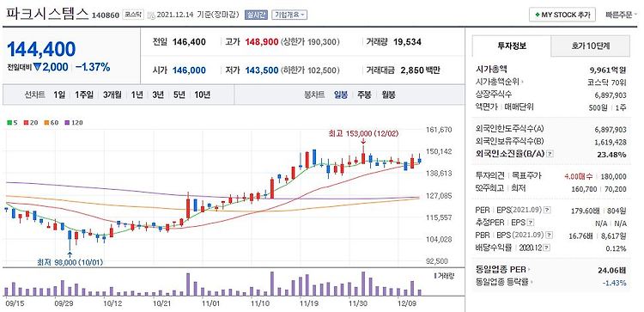Select the 1주일 line chart period
The height and width of the screenshot is (312, 644).
[84, 95]
